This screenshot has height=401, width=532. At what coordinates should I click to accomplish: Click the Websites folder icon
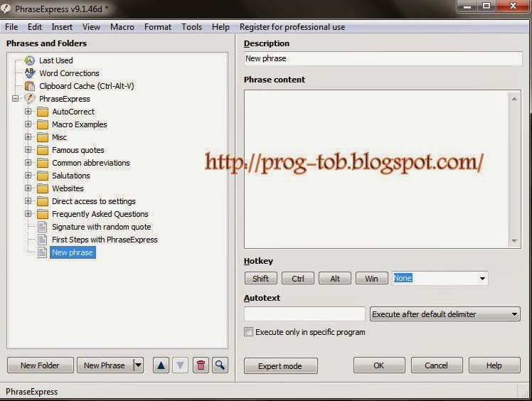(x=43, y=188)
